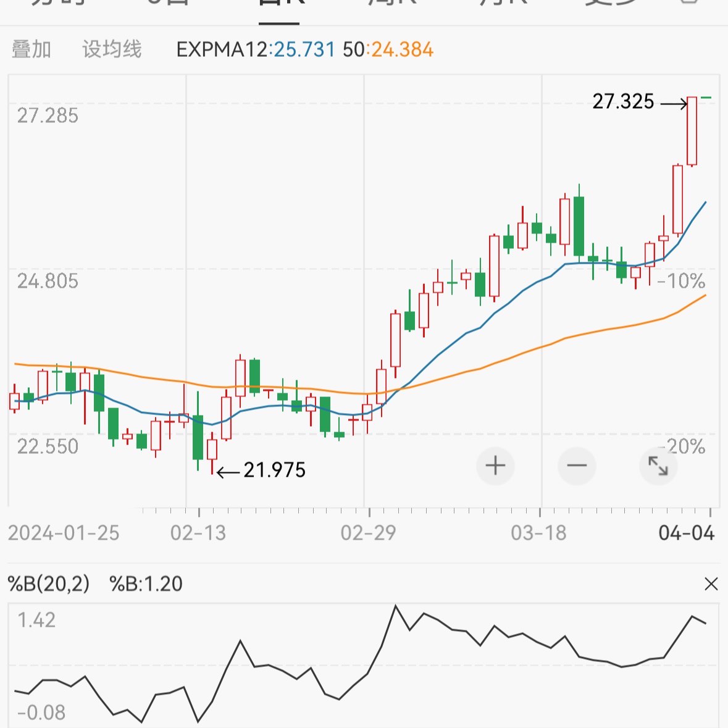This screenshot has width=728, height=728.
Task: Expand chart to fullscreen view
Action: click(x=658, y=466)
